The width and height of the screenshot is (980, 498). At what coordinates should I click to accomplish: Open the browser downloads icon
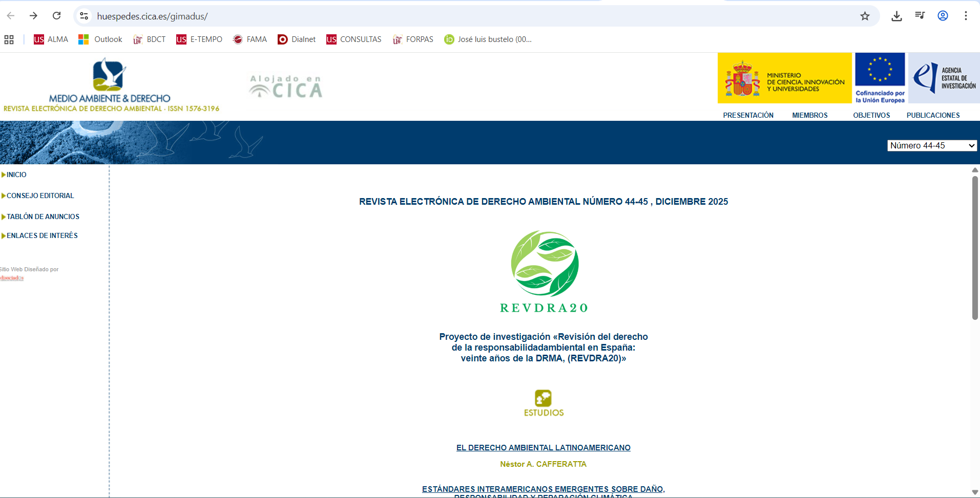click(x=896, y=16)
